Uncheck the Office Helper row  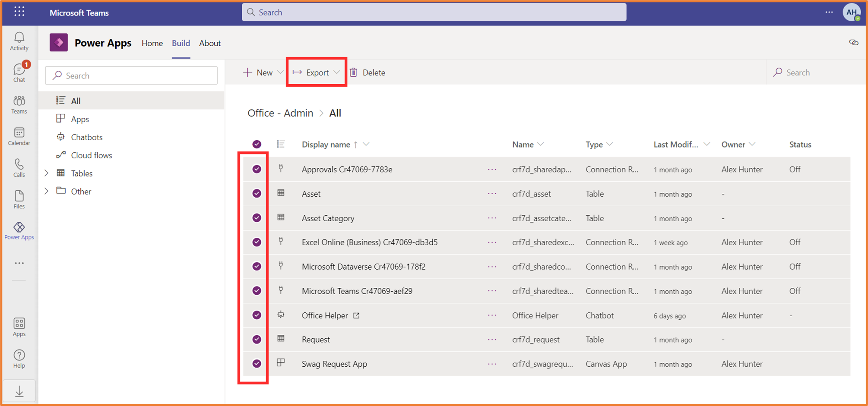[257, 315]
